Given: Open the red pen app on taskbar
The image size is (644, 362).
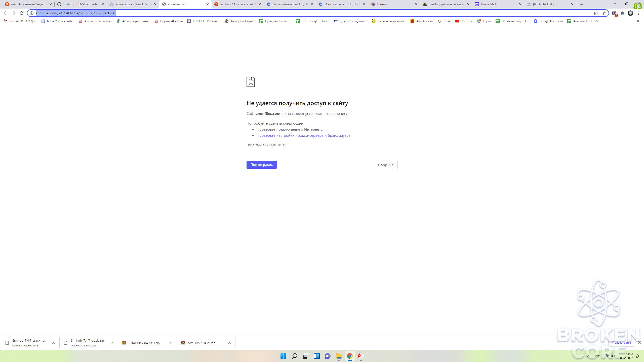Looking at the screenshot, I should pos(361,356).
